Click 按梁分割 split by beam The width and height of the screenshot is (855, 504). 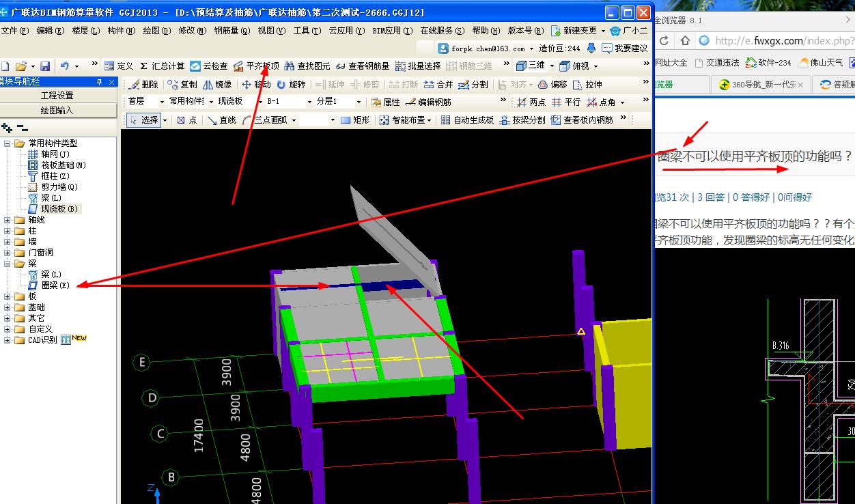[522, 120]
